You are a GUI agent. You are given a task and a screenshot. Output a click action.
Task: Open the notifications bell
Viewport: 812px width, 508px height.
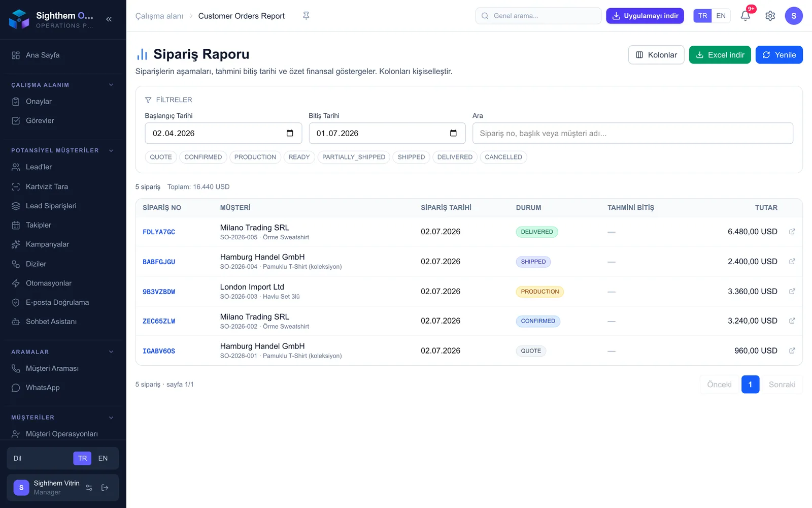(745, 16)
